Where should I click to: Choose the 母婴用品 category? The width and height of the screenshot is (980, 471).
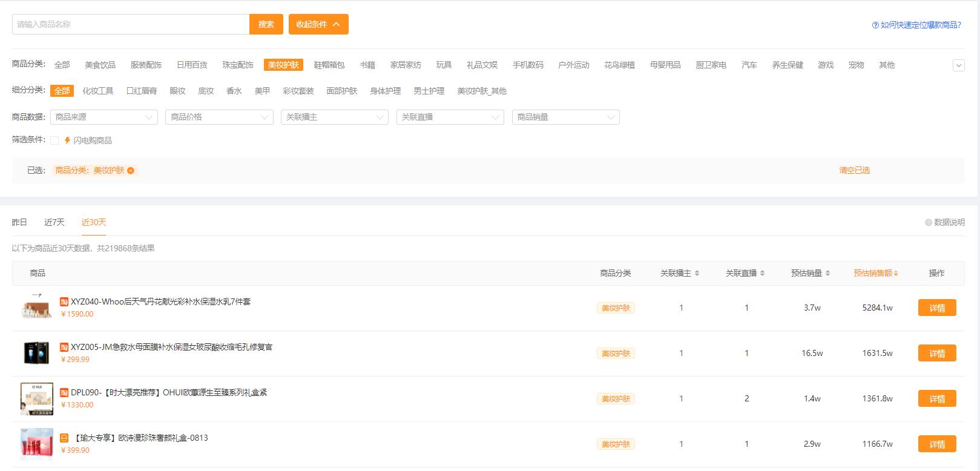pyautogui.click(x=665, y=65)
